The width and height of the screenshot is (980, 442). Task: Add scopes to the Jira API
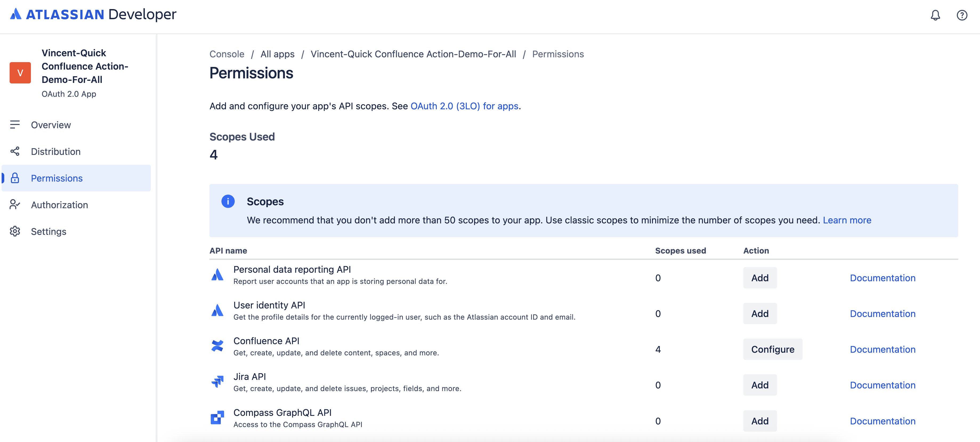point(759,384)
